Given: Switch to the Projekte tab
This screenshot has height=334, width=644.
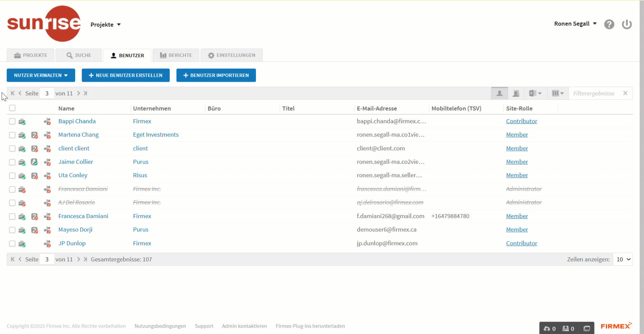Looking at the screenshot, I should 31,55.
